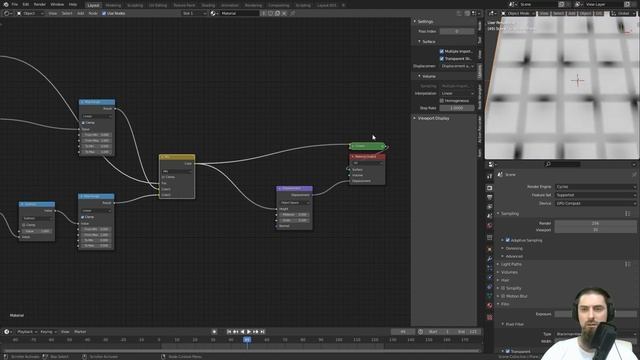Click the material browse sphere icon

coord(214,13)
